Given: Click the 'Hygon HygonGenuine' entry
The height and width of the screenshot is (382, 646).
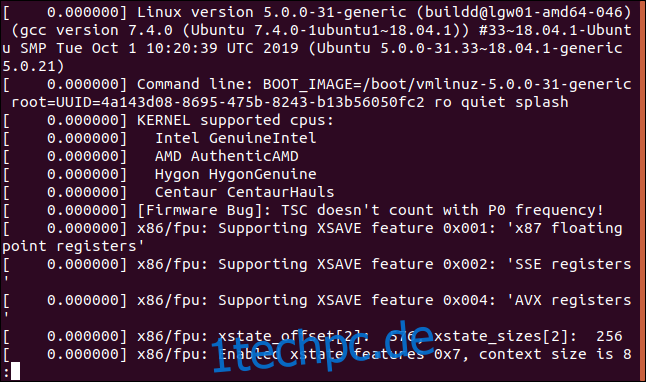Looking at the screenshot, I should point(236,174).
